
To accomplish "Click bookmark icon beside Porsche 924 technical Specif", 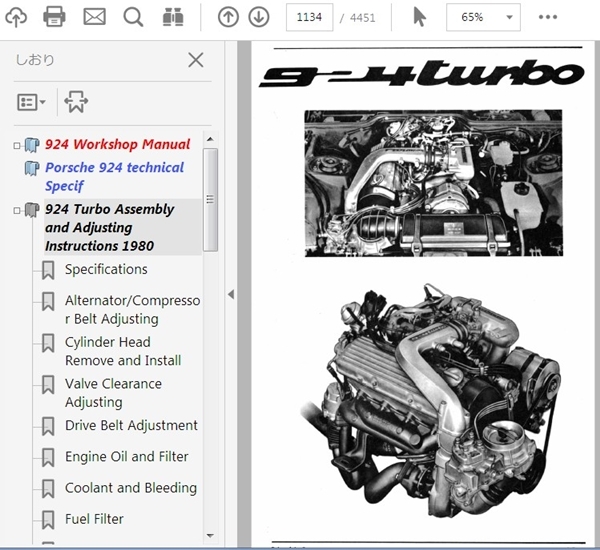I will pos(32,168).
